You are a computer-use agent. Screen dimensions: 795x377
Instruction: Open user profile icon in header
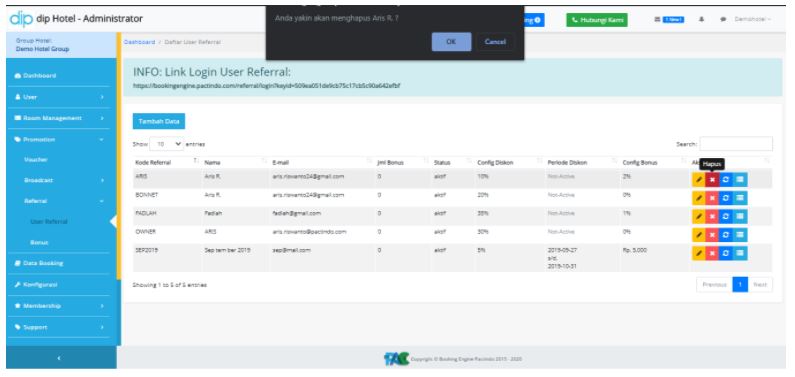(702, 20)
